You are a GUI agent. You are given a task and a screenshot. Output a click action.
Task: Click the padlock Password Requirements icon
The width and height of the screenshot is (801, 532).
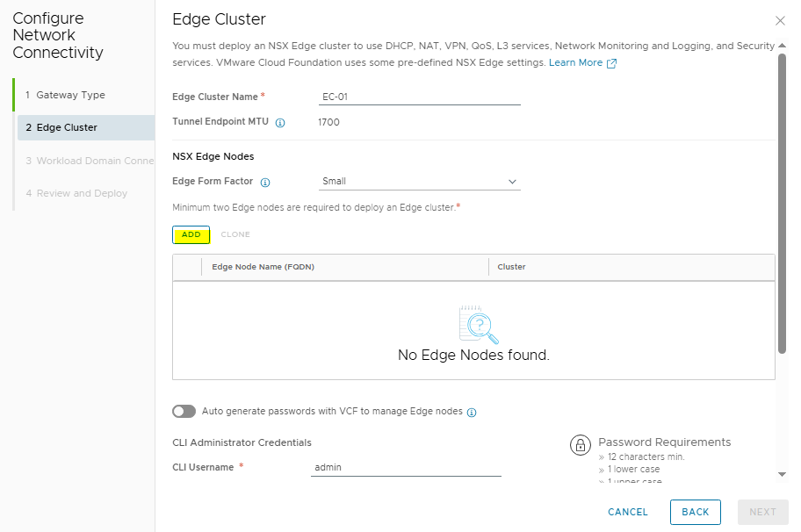click(580, 445)
